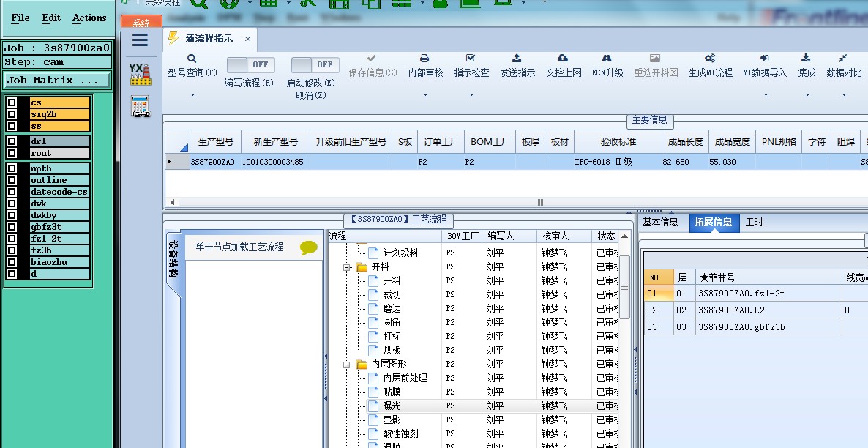Open the dropdown arrow under 数据对比
Screen dimensions: 868x448
pyautogui.click(x=844, y=95)
